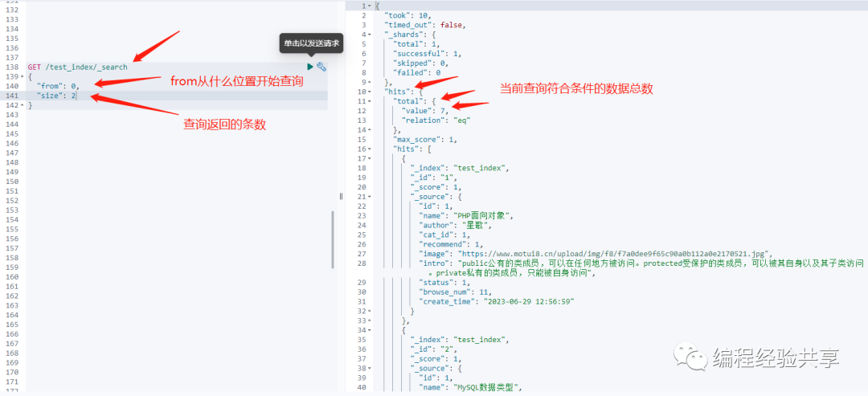This screenshot has height=396, width=868.
Task: Click "_index": "test_index" on response line 35
Action: point(459,340)
